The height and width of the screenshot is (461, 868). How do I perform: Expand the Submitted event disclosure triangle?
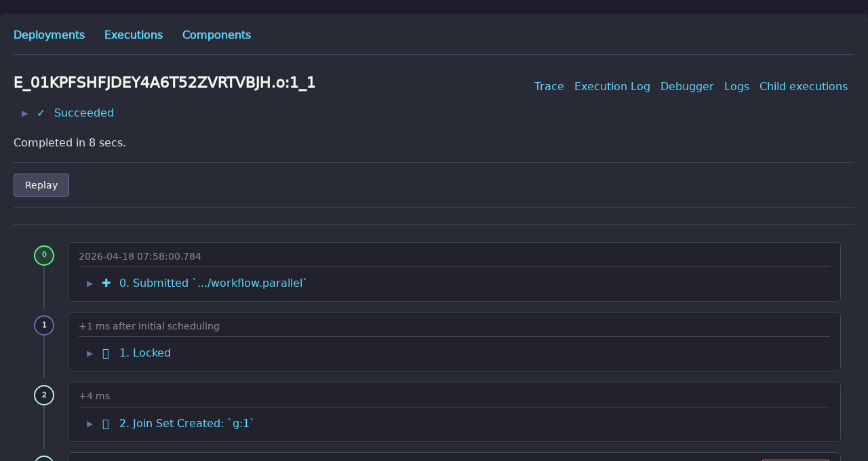tap(90, 283)
